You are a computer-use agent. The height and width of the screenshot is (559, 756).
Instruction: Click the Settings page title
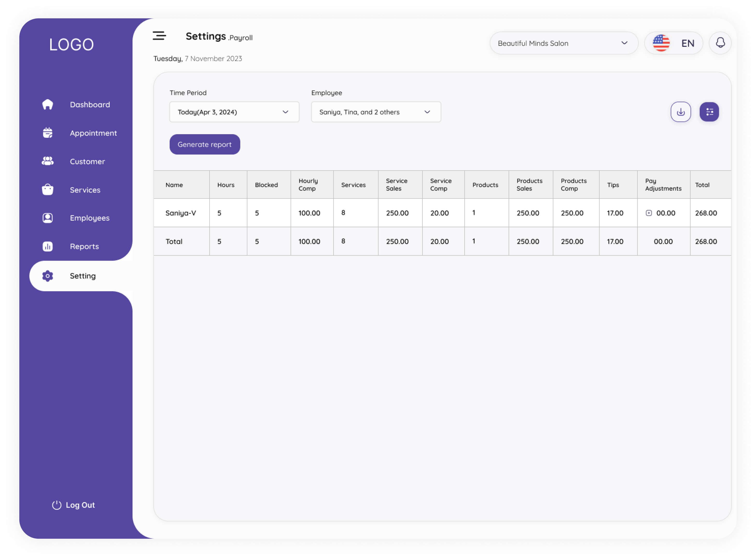[x=206, y=36]
